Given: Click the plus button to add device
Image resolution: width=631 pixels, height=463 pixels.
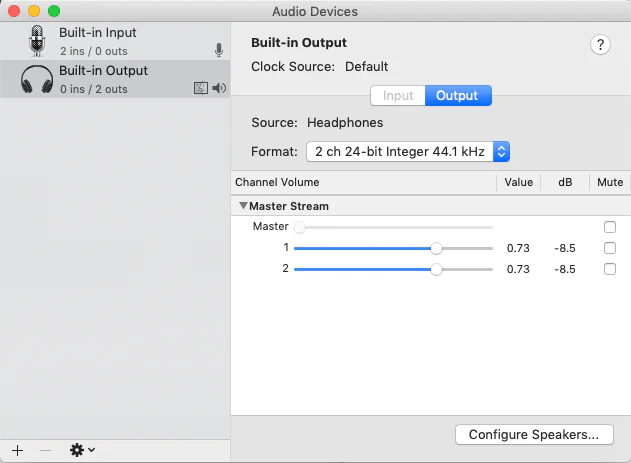Looking at the screenshot, I should click(17, 450).
